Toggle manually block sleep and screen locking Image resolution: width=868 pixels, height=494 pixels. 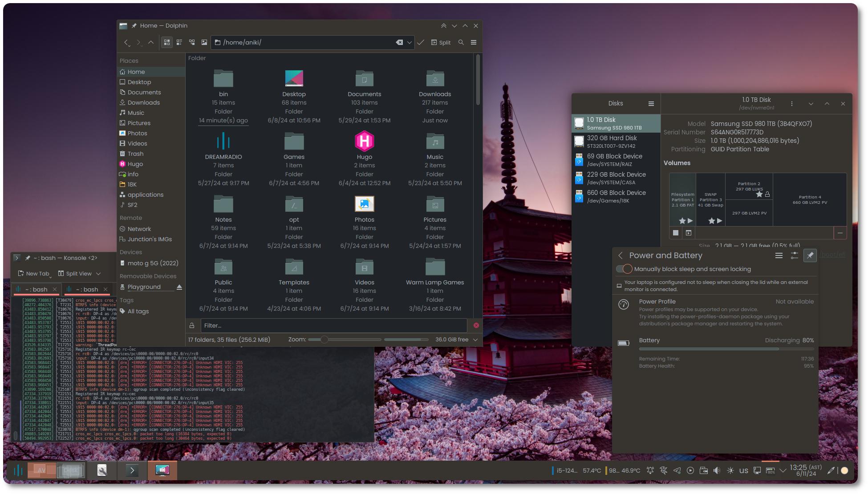(624, 269)
